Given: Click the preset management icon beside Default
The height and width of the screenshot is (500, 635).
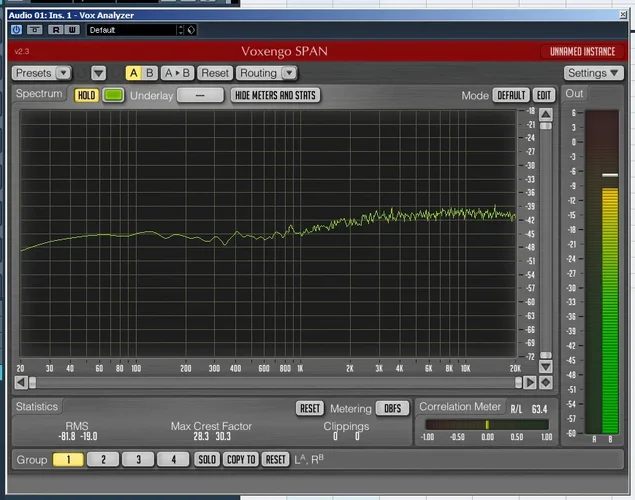Looking at the screenshot, I should 191,30.
